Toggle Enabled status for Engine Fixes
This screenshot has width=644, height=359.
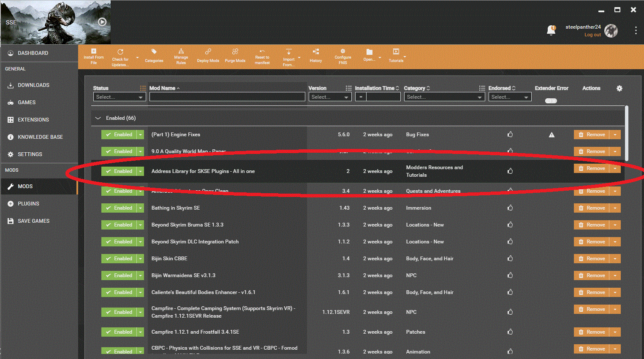coord(119,135)
